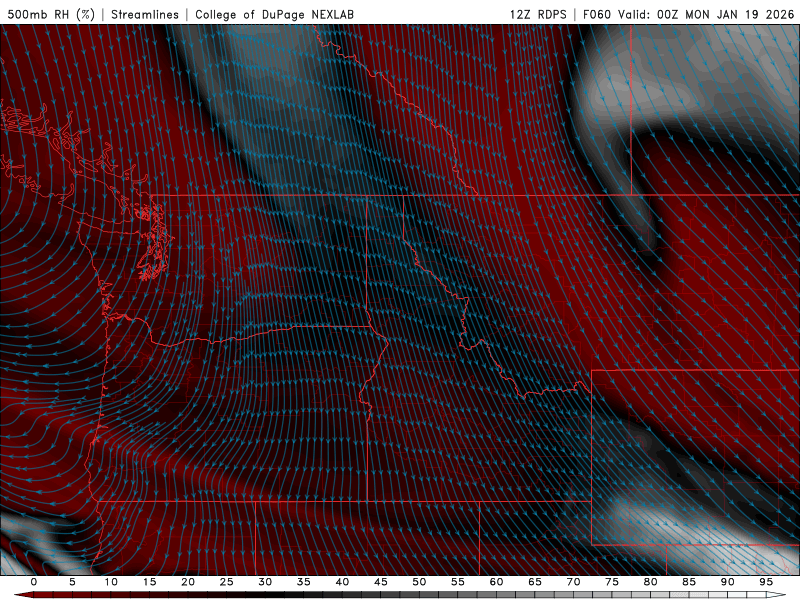Click the 75 tick label on the scale
Screen dimensions: 800x600
(612, 582)
